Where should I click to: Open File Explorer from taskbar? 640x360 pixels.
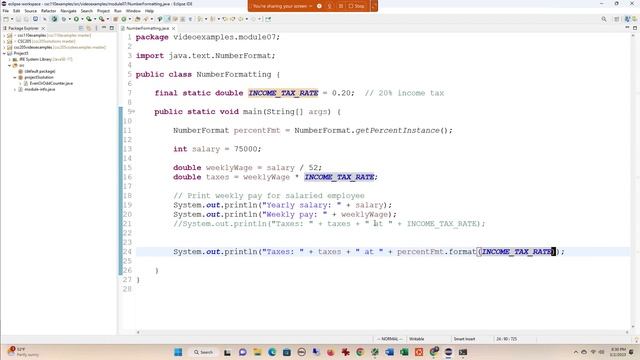(x=257, y=352)
